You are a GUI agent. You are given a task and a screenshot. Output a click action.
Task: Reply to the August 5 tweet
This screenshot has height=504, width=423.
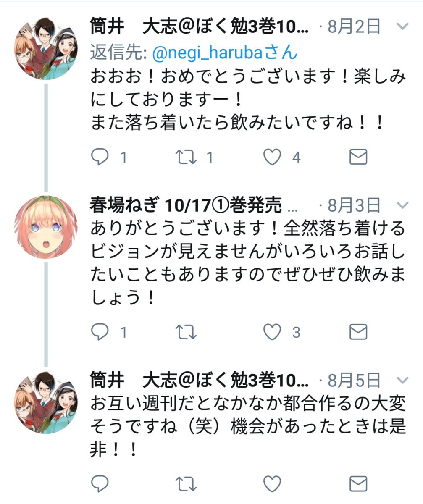click(x=100, y=484)
